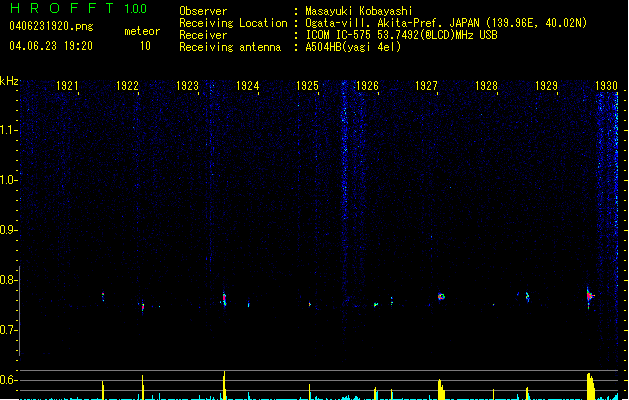
Task: Click the 'Receiving Location' label
Action: click(233, 23)
